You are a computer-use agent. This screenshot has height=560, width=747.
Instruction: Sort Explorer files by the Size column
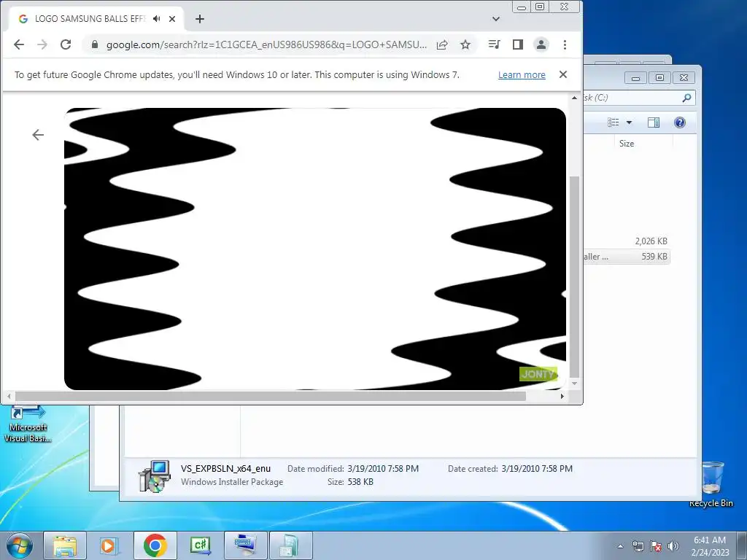627,144
